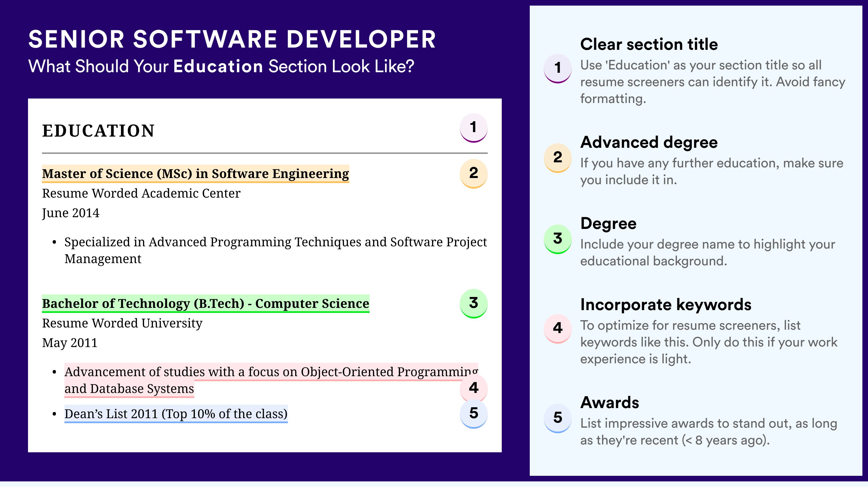
Task: Click the "Resume Worded University" line
Action: [x=122, y=323]
